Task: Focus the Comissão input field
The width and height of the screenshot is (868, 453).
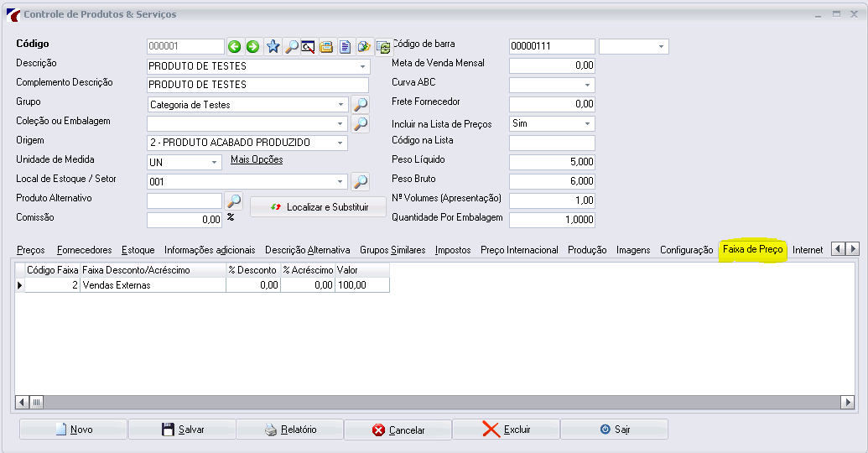Action: 185,220
